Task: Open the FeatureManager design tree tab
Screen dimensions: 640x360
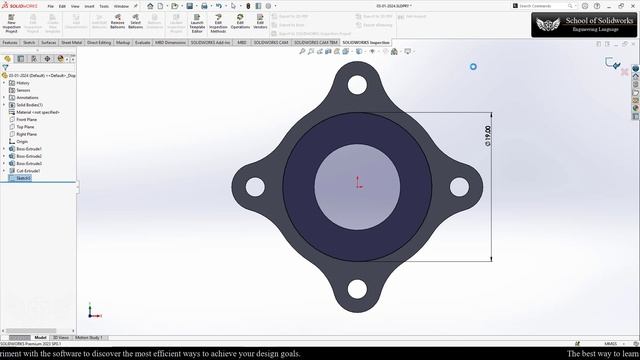Action: (7, 59)
